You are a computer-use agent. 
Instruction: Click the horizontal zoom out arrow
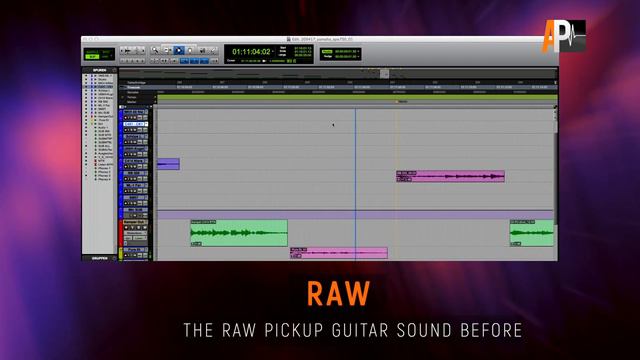pyautogui.click(x=123, y=51)
